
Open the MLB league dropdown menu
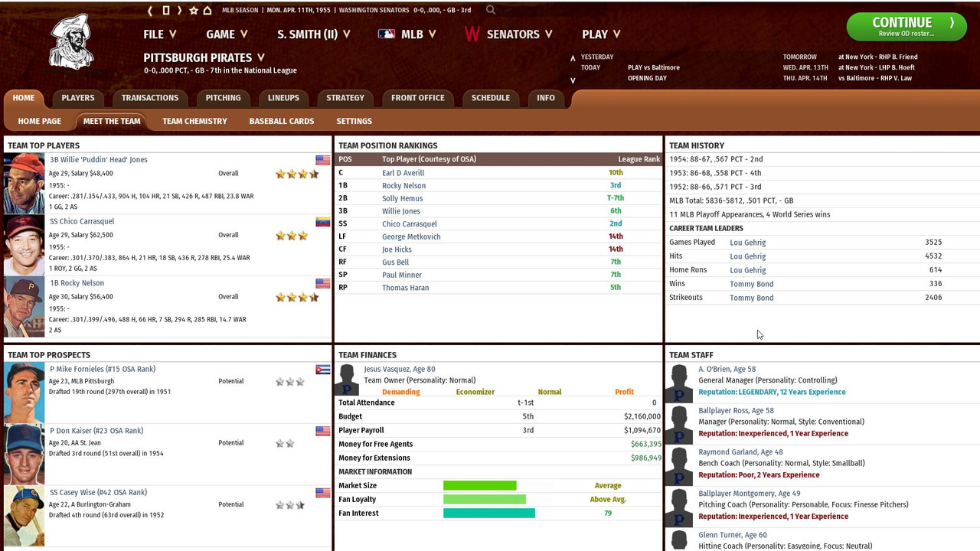tap(419, 34)
